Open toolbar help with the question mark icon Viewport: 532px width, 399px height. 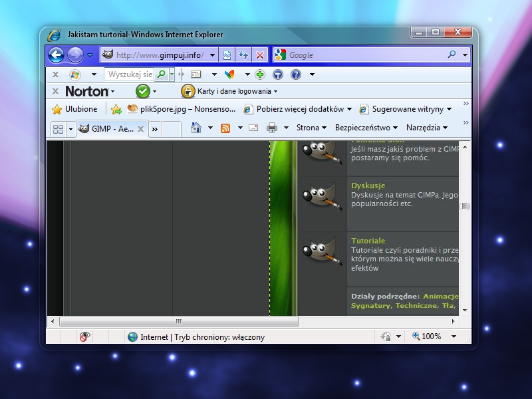pyautogui.click(x=296, y=74)
